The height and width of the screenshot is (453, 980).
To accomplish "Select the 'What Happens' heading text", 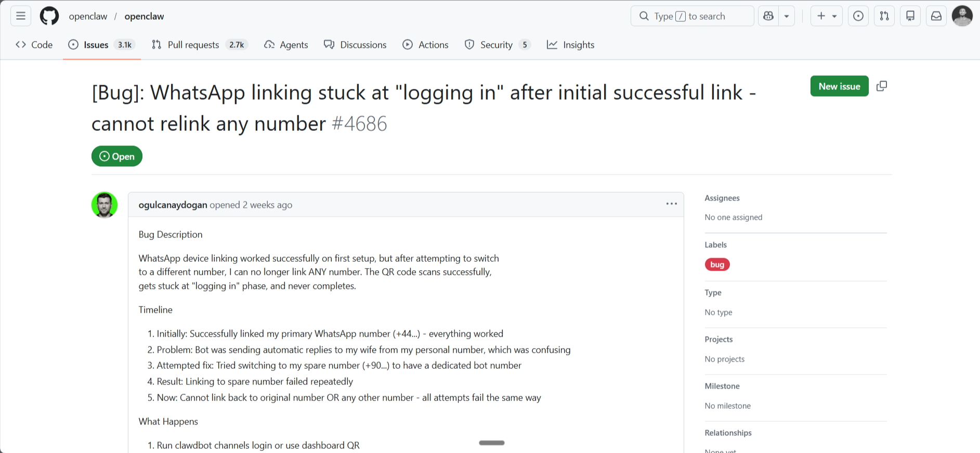I will pos(168,421).
